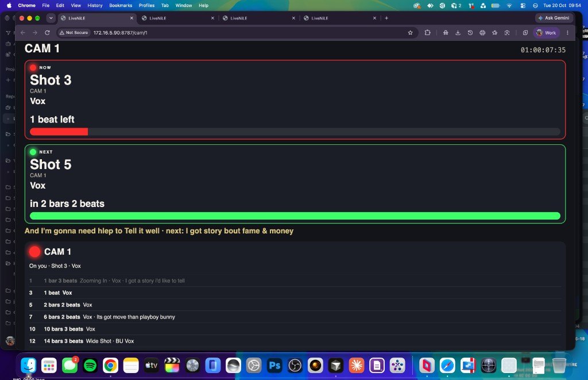Open the Profiles menu

click(x=146, y=6)
